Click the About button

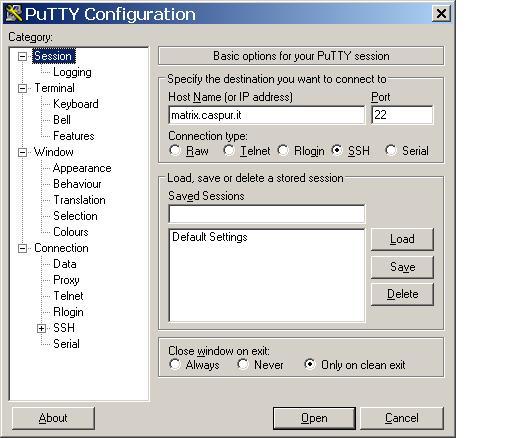[x=53, y=418]
